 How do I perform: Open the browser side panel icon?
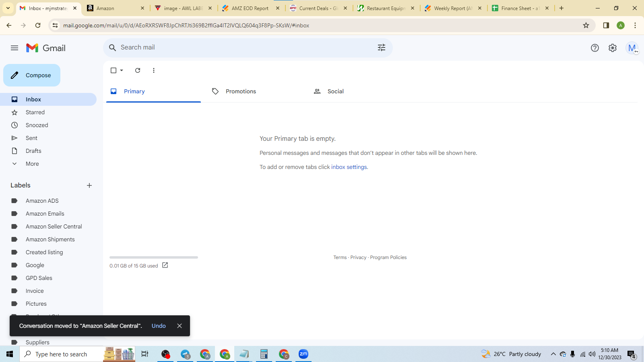[606, 25]
